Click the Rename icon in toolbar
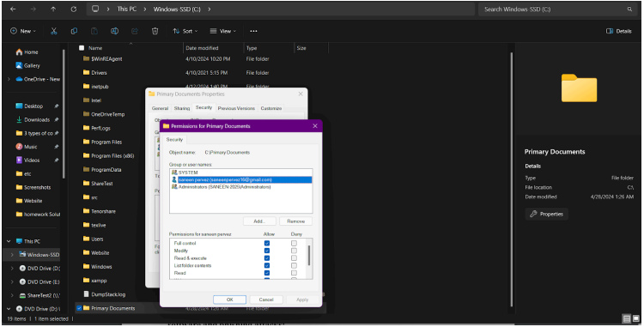This screenshot has height=327, width=644. pyautogui.click(x=114, y=31)
